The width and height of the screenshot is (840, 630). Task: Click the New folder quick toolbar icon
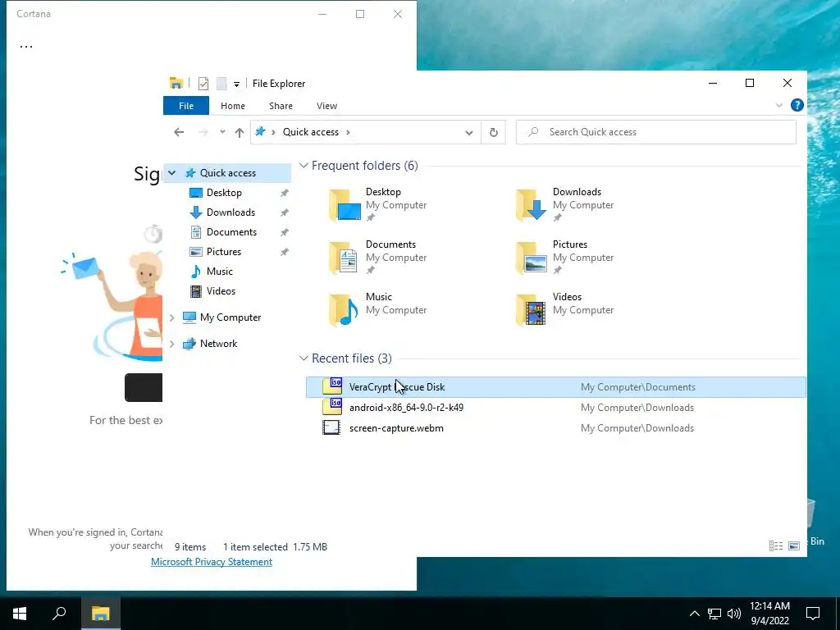[221, 84]
